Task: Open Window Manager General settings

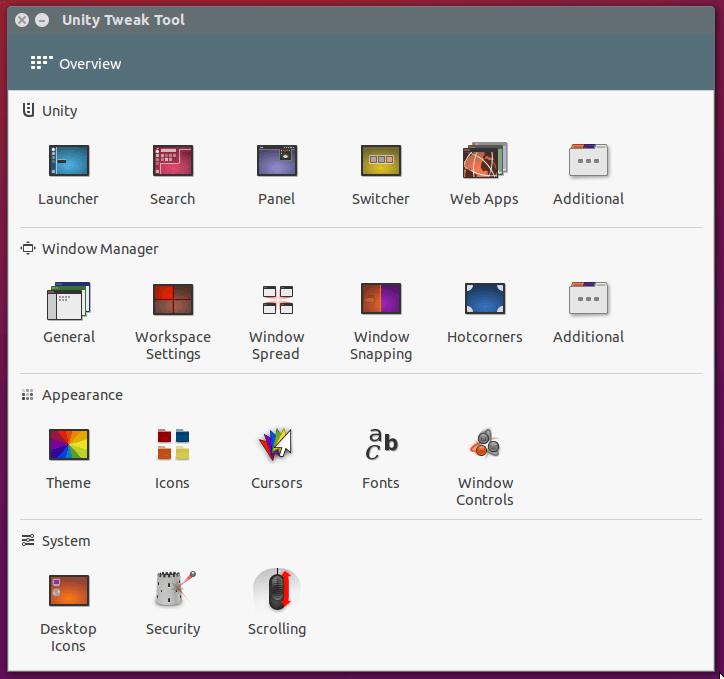Action: point(68,299)
